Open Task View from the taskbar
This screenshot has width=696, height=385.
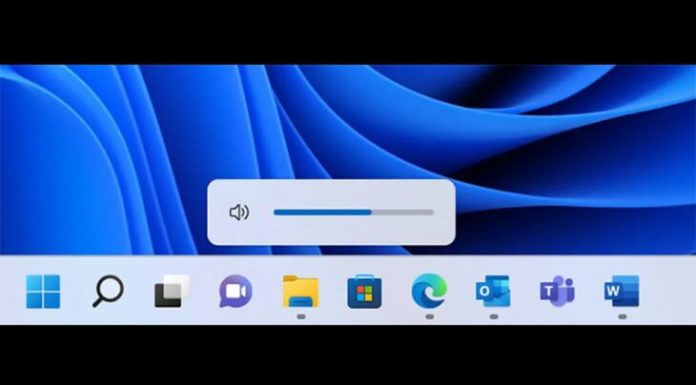(172, 291)
